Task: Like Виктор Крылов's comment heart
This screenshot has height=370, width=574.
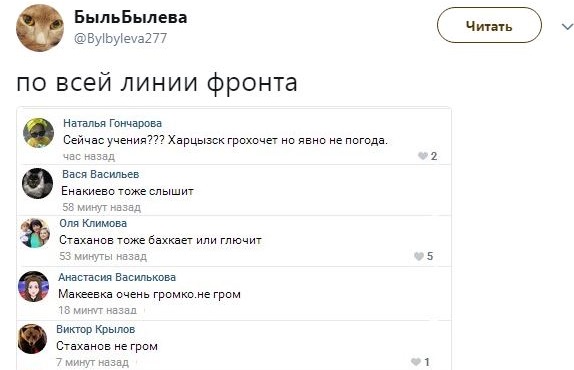Action: [x=416, y=362]
